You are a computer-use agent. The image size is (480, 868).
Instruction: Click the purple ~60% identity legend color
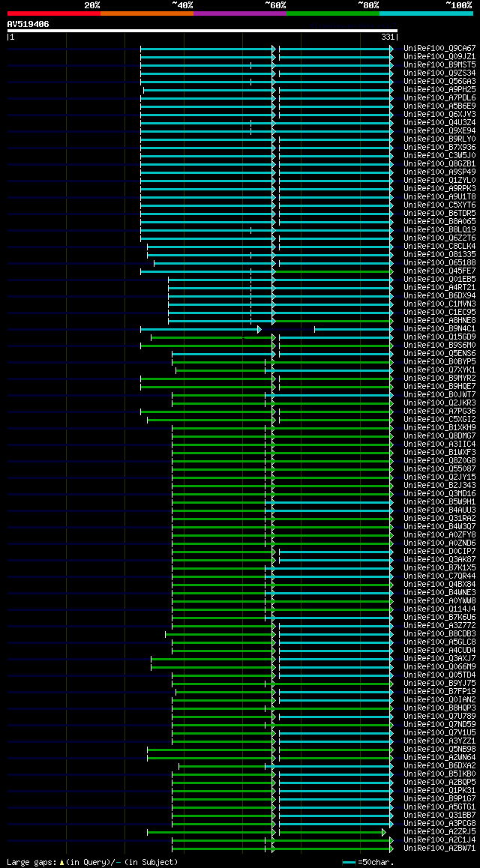[x=240, y=13]
